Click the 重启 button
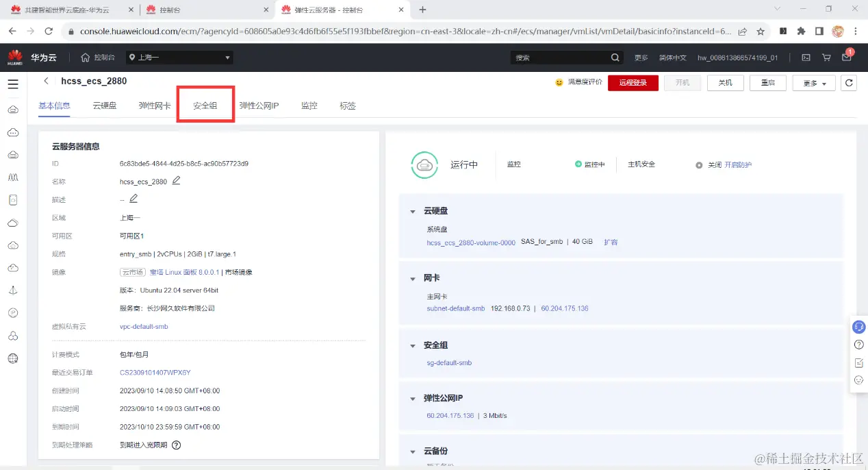Viewport: 868px width, 470px height. [x=767, y=83]
